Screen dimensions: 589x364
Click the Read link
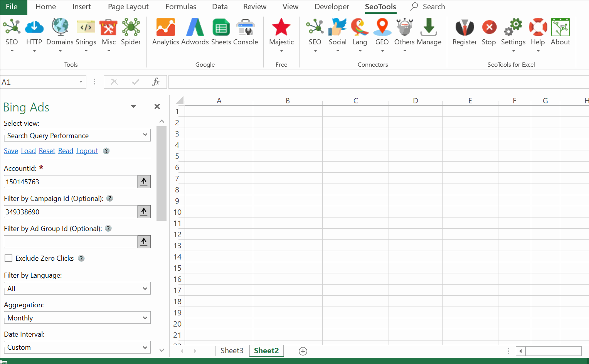(66, 151)
